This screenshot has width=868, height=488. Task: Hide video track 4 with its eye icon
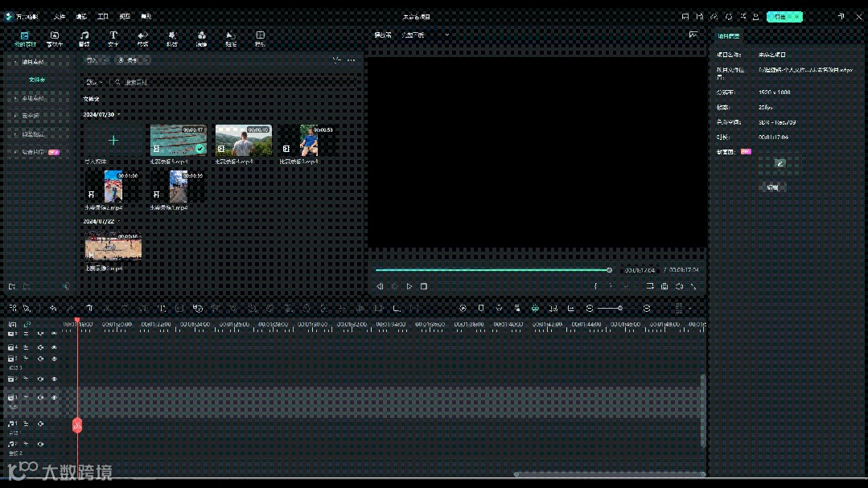[54, 347]
